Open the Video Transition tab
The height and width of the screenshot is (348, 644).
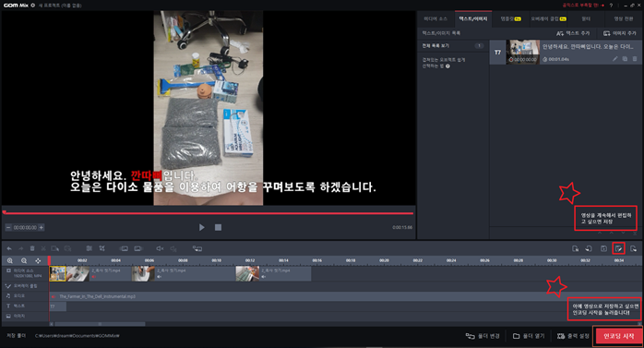pos(624,18)
